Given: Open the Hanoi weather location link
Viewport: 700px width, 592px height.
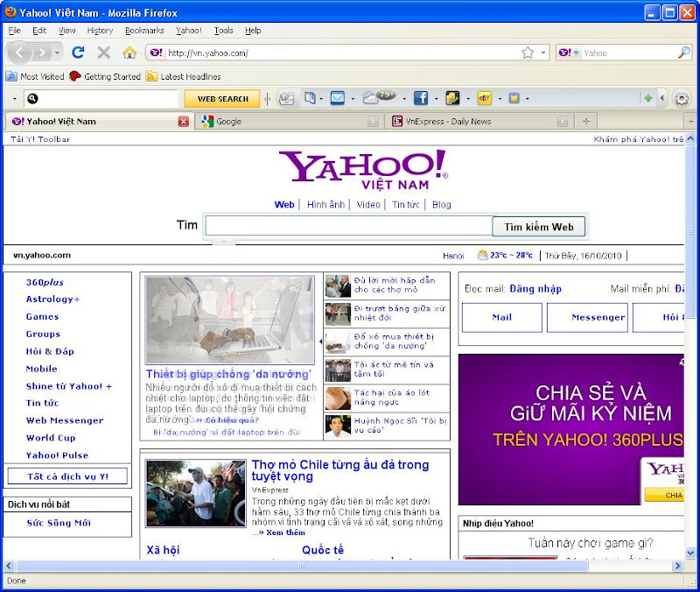Looking at the screenshot, I should (453, 256).
